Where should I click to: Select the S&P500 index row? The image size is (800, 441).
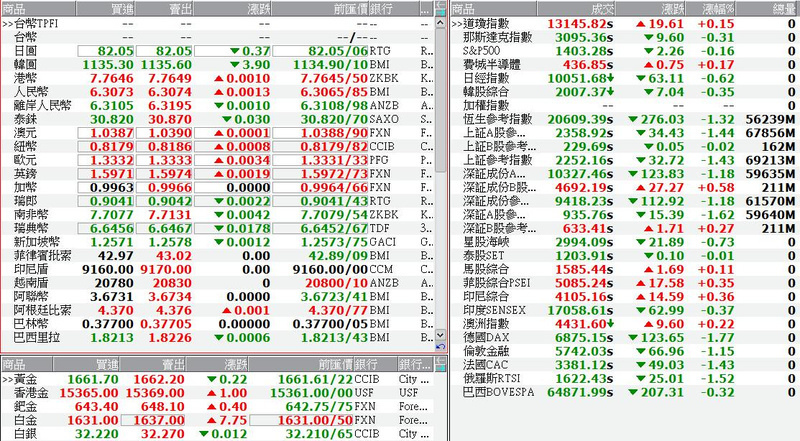coord(625,51)
